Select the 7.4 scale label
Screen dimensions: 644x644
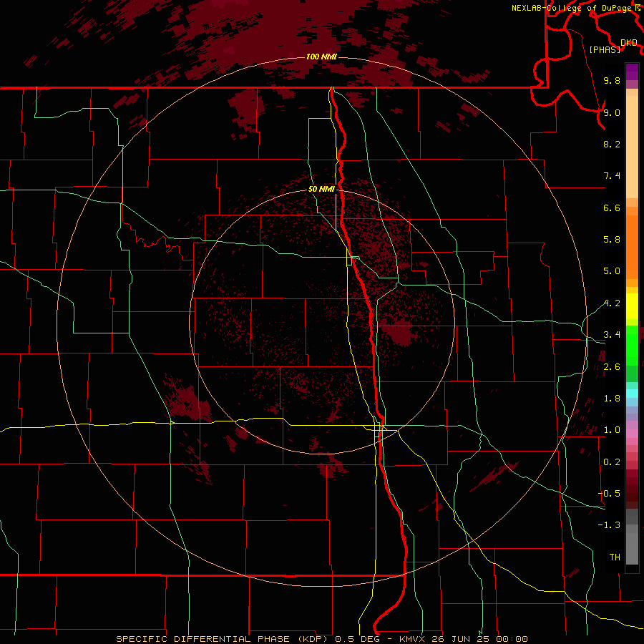612,176
